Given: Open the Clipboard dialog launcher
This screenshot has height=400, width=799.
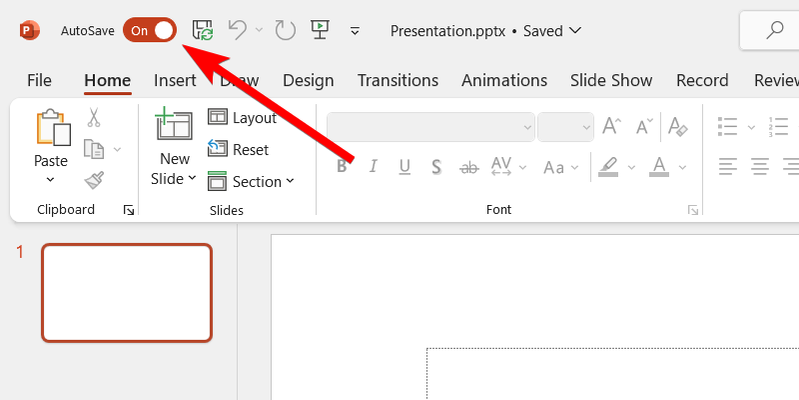Looking at the screenshot, I should [x=129, y=210].
